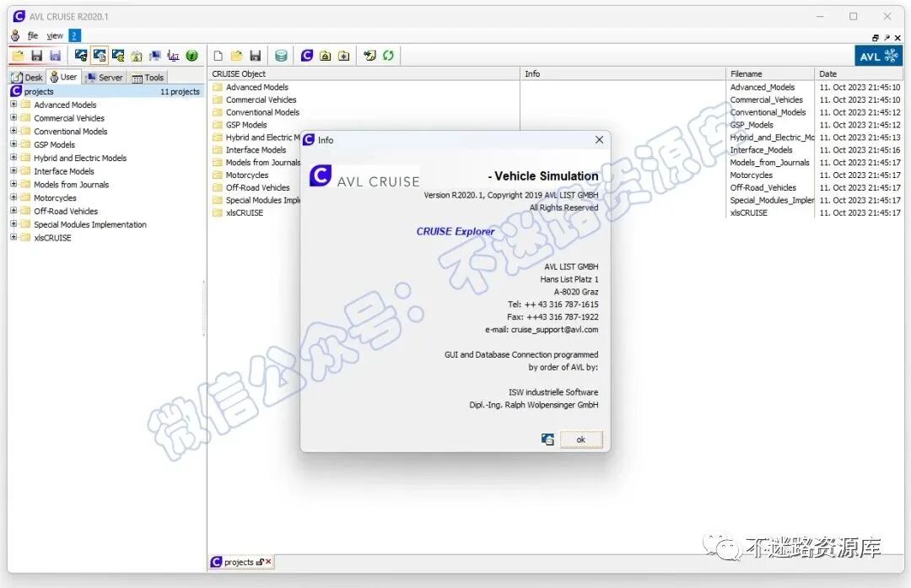The height and width of the screenshot is (588, 911).
Task: Switch to the User tab
Action: click(x=63, y=77)
